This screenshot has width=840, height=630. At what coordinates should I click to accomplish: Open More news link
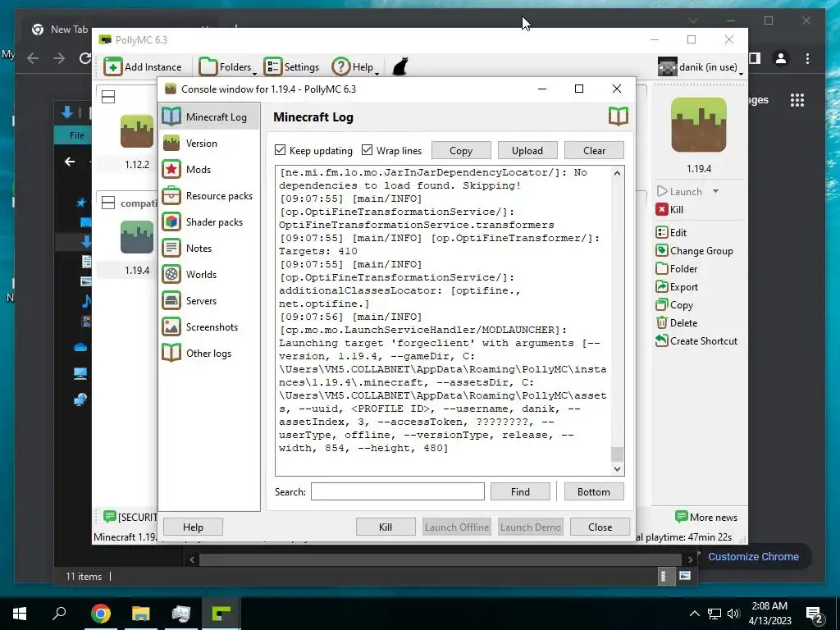click(x=706, y=517)
